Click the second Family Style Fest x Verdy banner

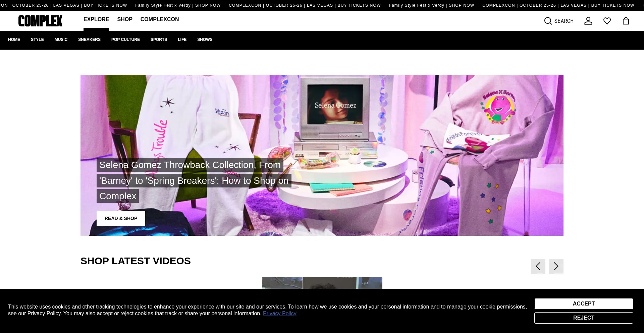point(431,5)
